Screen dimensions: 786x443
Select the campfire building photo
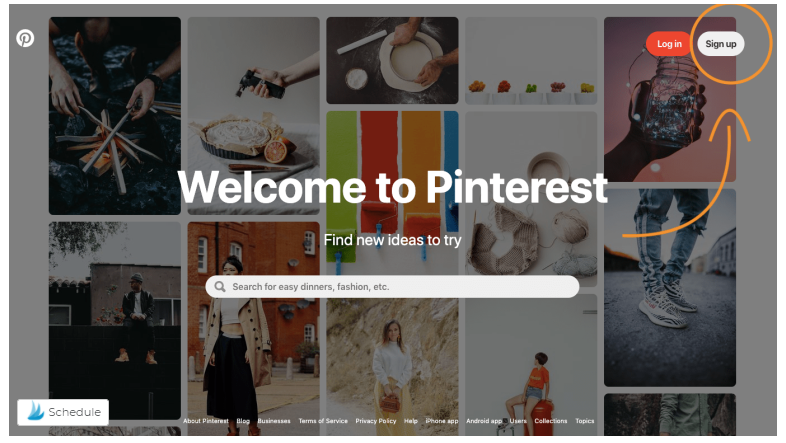(115, 116)
